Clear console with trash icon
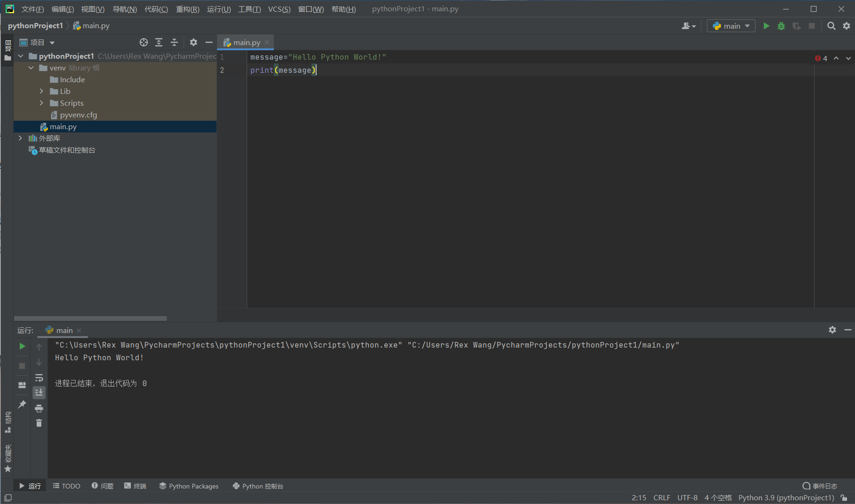Viewport: 855px width, 504px height. click(39, 423)
